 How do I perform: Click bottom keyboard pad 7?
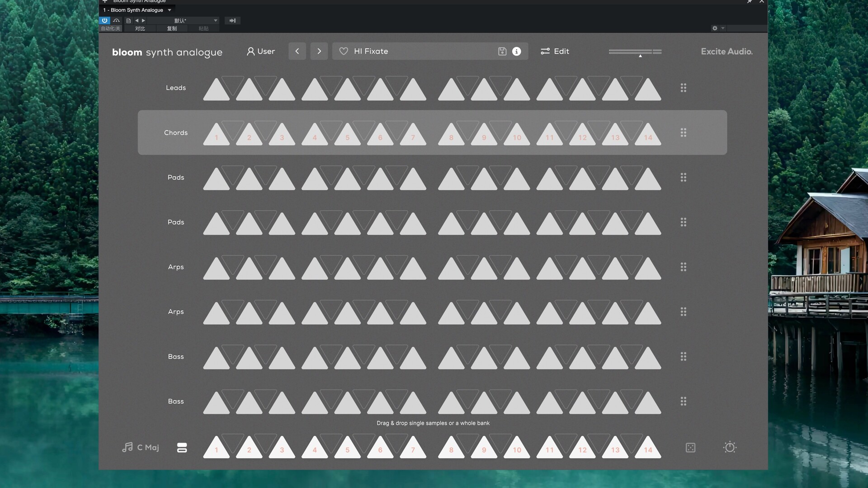(x=413, y=448)
